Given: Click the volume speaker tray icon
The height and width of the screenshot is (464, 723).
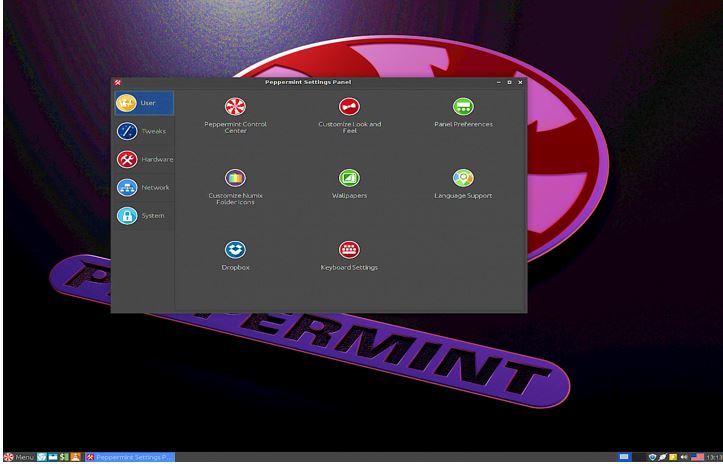Looking at the screenshot, I should click(684, 457).
